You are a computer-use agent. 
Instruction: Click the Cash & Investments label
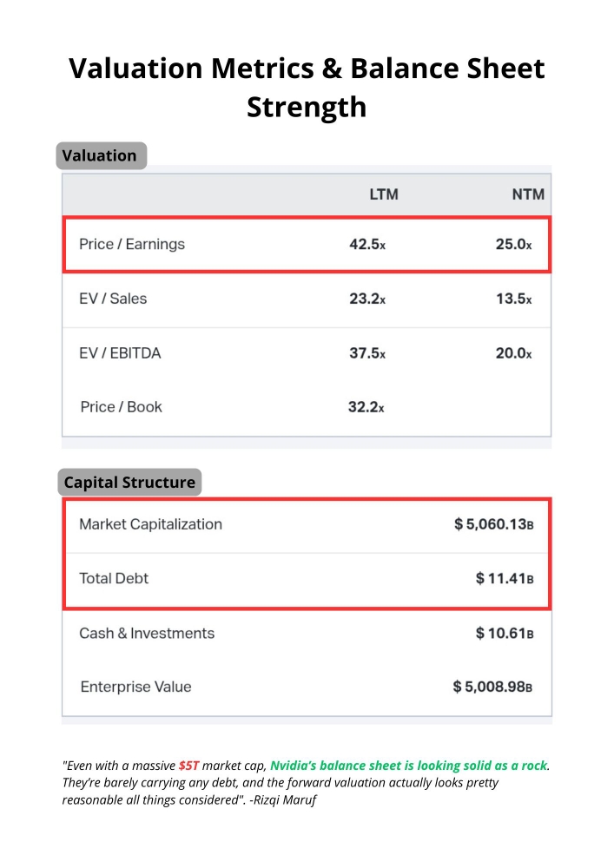pyautogui.click(x=147, y=634)
